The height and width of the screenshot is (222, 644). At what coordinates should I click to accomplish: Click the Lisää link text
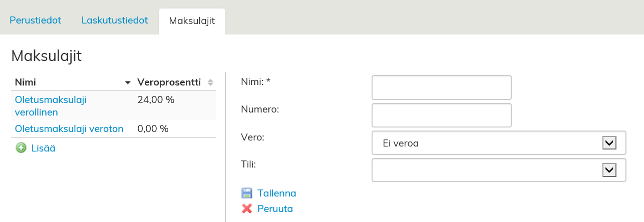(x=44, y=148)
